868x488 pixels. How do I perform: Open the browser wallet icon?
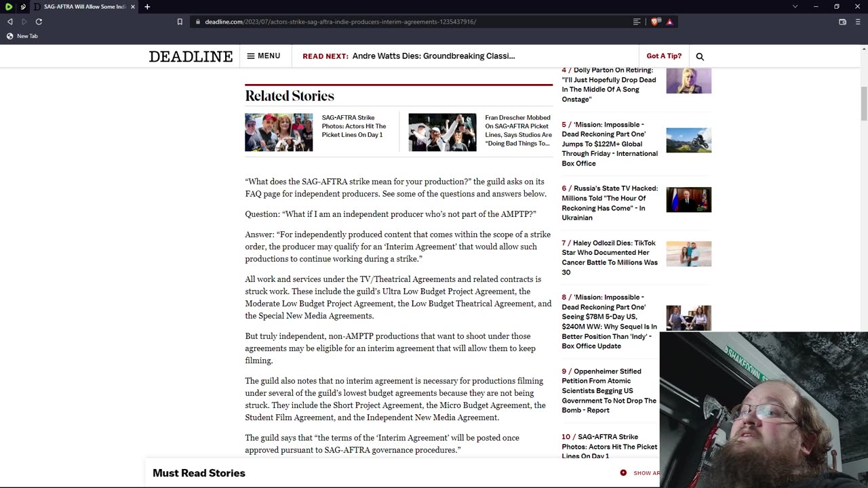tap(842, 22)
